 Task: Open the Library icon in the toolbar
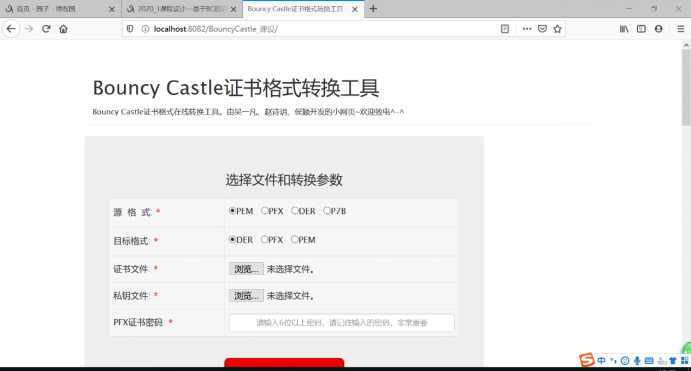624,29
